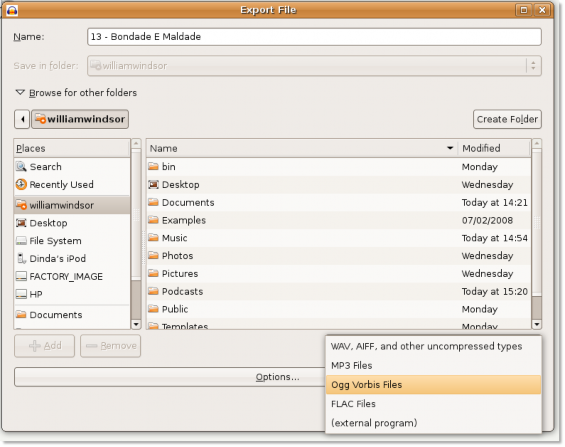Choose WAV, AIFF, and other uncompressed types
Screen dimensions: 565x447
click(x=433, y=346)
